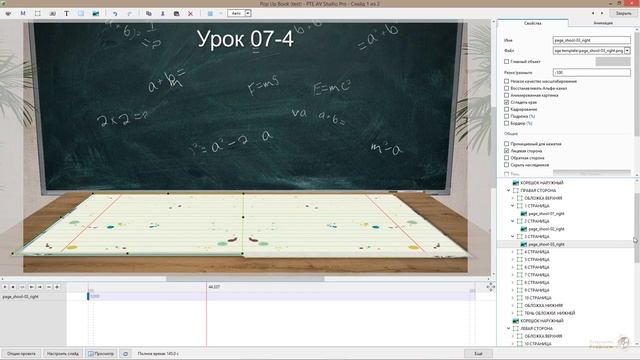Click the Просмотр preview button

tap(101, 354)
